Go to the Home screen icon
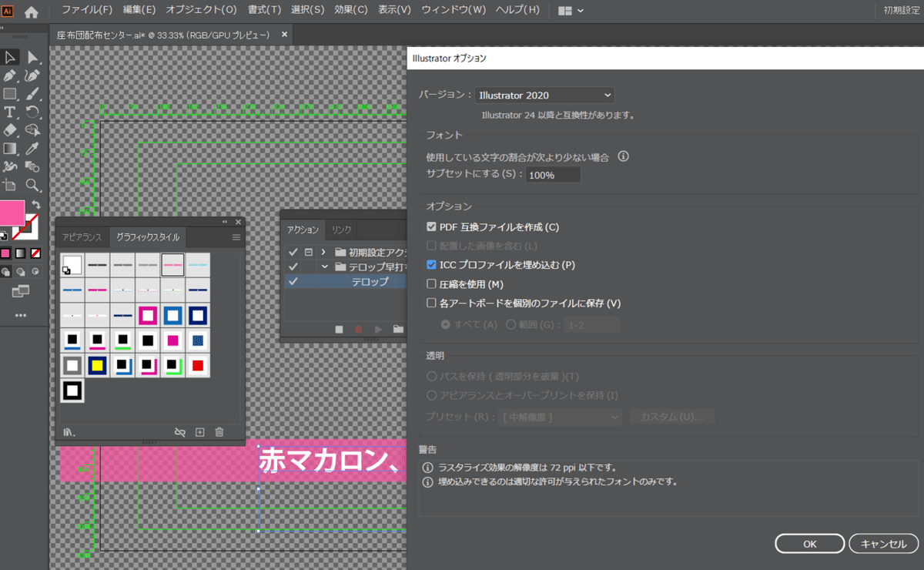The image size is (924, 570). (x=32, y=12)
